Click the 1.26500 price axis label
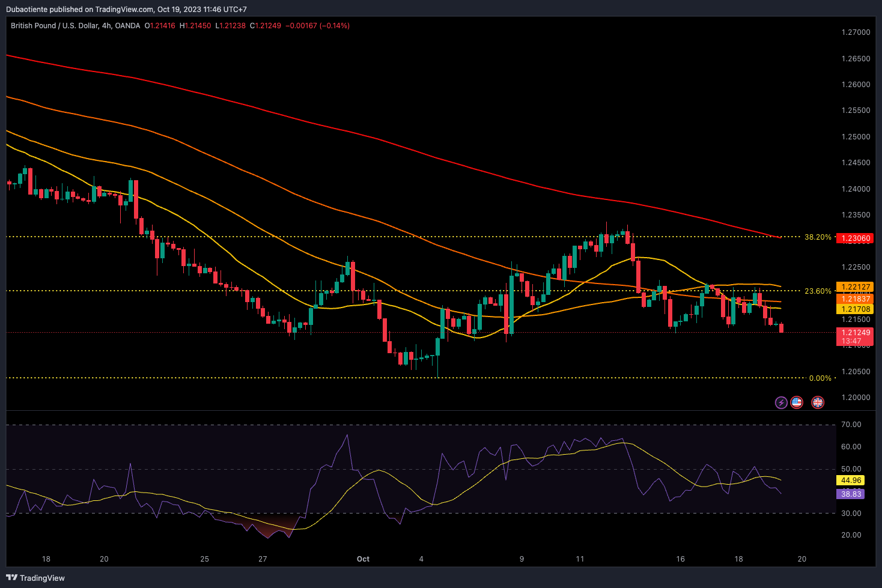Screen dimensions: 882x588 pos(856,59)
